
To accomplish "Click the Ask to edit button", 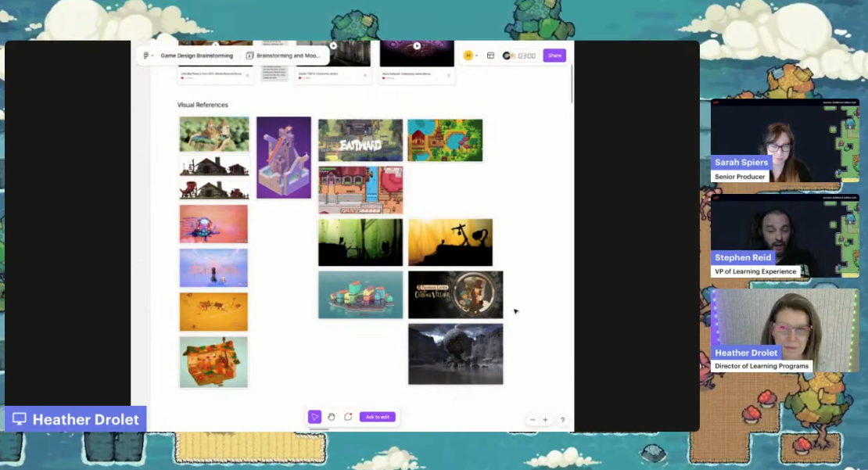I will 378,417.
